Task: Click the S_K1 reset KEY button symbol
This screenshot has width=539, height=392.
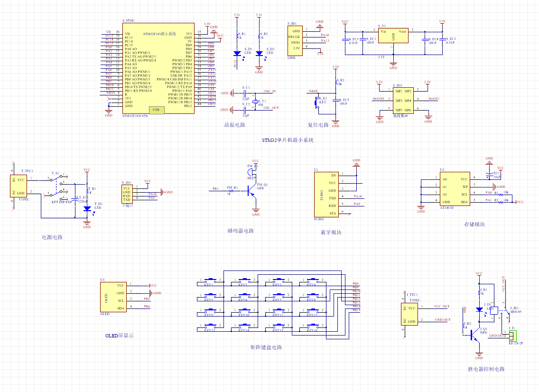Action: 317,102
